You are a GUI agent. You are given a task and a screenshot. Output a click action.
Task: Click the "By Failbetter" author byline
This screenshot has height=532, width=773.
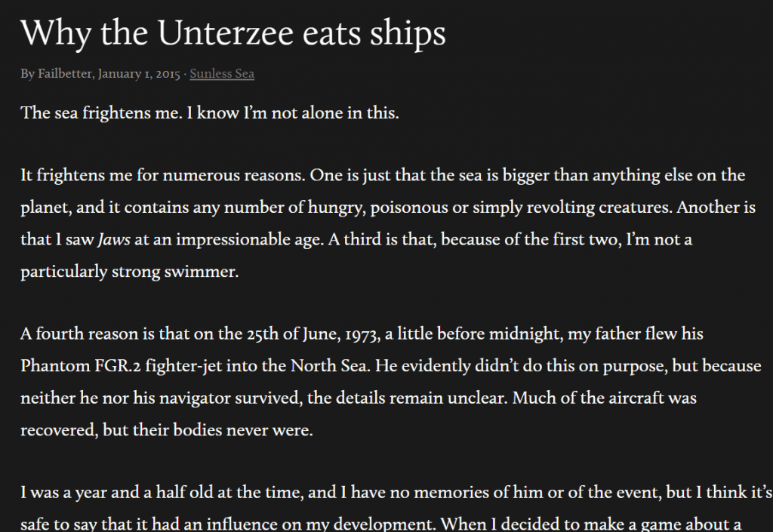coord(57,73)
